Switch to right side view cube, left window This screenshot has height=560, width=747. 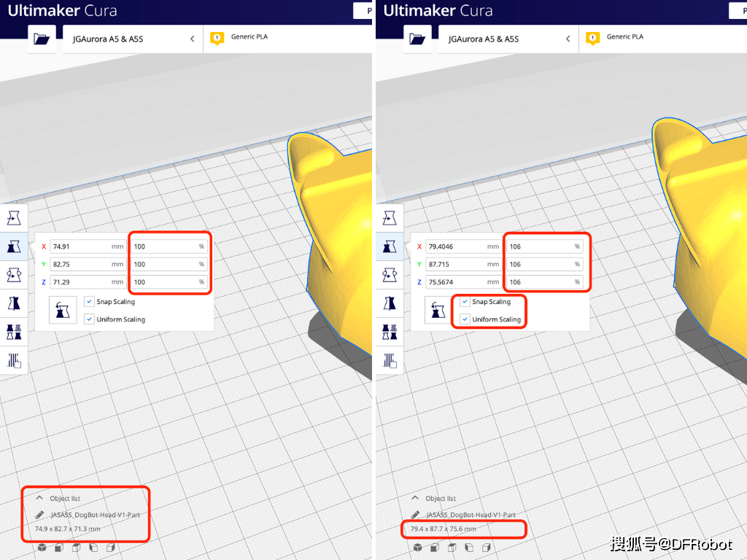click(111, 548)
